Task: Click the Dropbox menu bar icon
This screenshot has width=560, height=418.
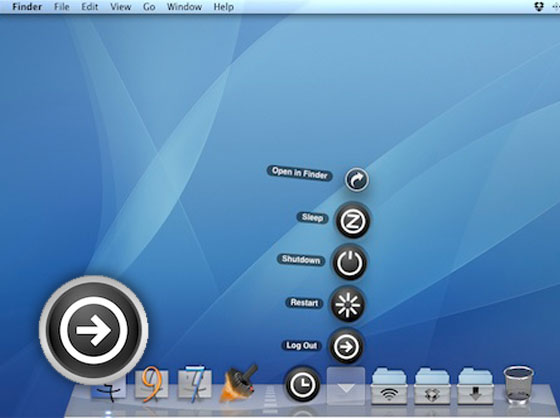Action: coord(539,6)
